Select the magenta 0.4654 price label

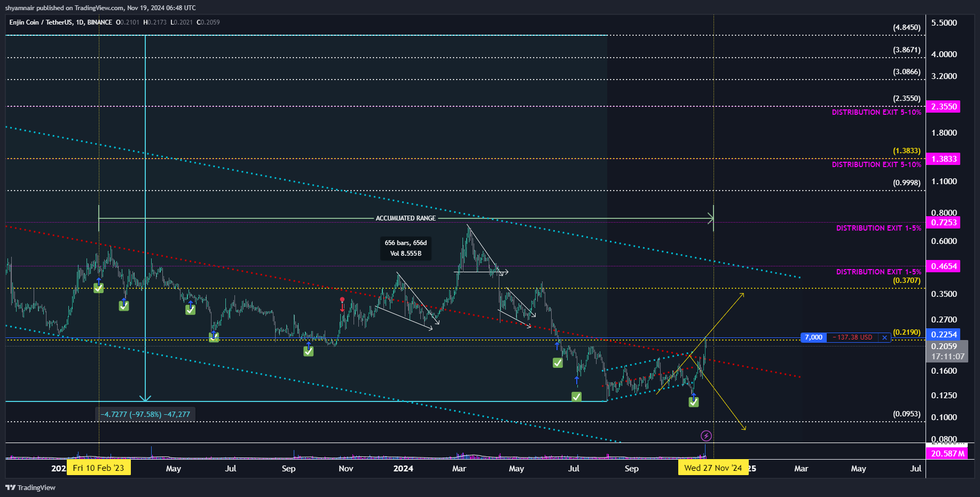click(x=944, y=266)
